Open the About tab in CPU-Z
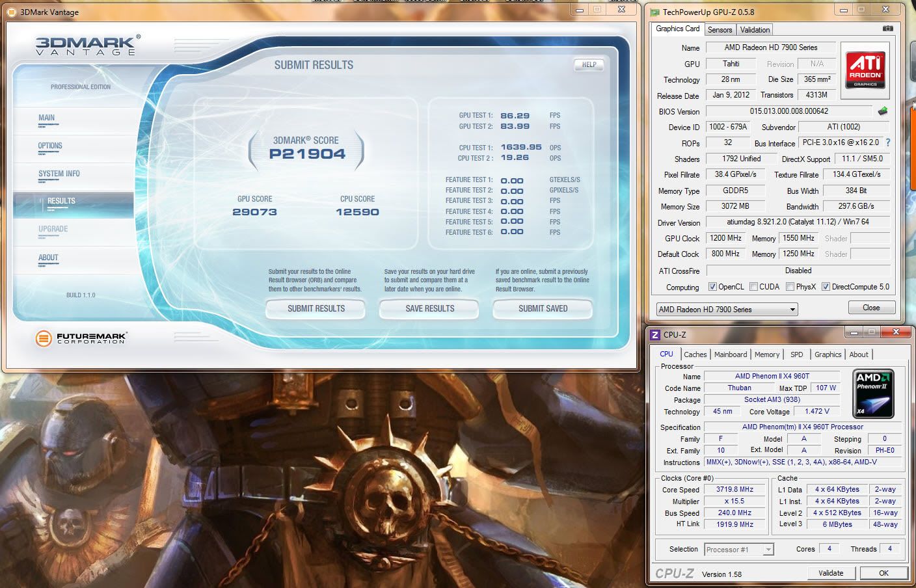This screenshot has height=588, width=916. [x=859, y=354]
